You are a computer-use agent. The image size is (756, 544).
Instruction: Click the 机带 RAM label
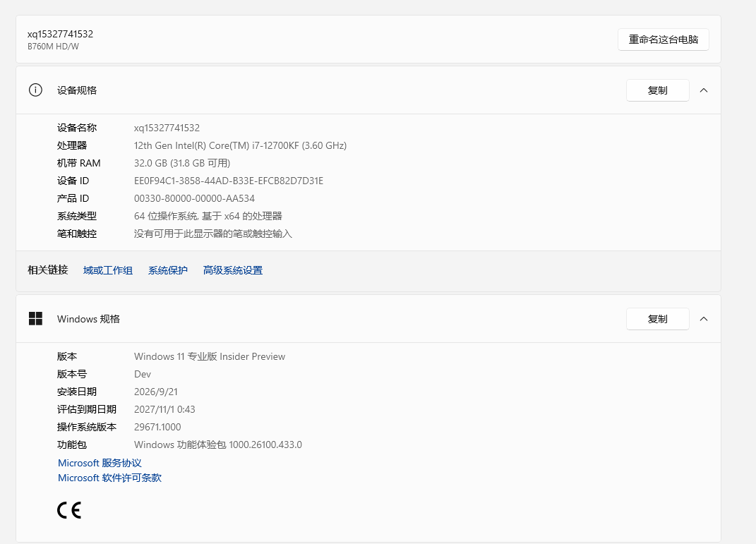click(78, 164)
